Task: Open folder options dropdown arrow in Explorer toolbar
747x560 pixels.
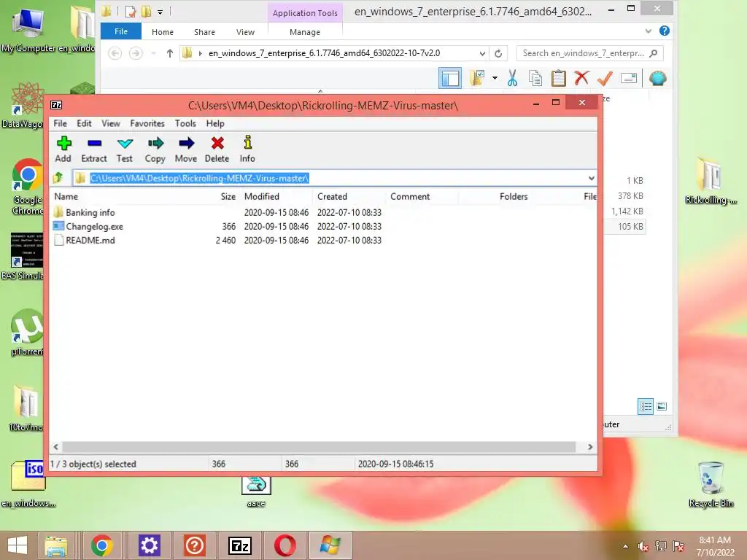Action: pyautogui.click(x=495, y=78)
